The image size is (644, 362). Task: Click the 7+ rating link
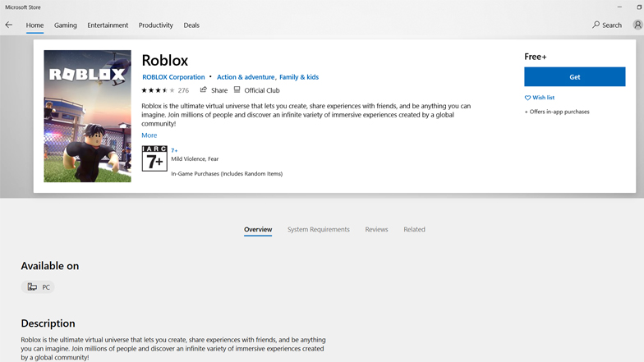(x=174, y=151)
